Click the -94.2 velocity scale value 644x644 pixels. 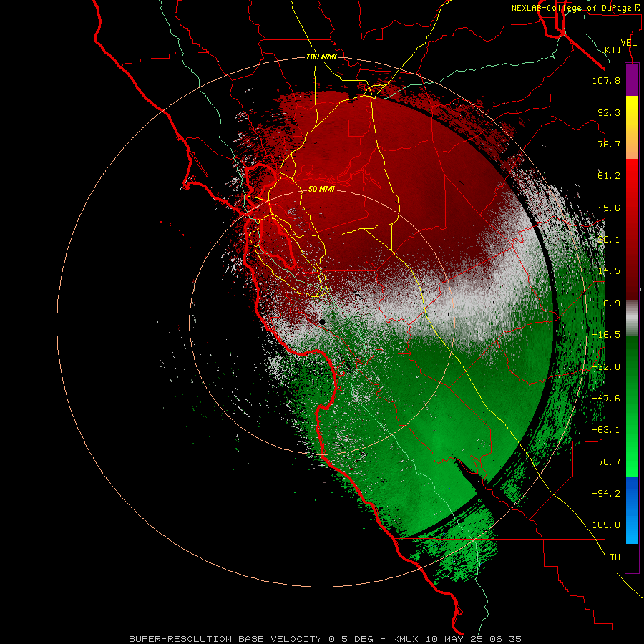point(606,493)
